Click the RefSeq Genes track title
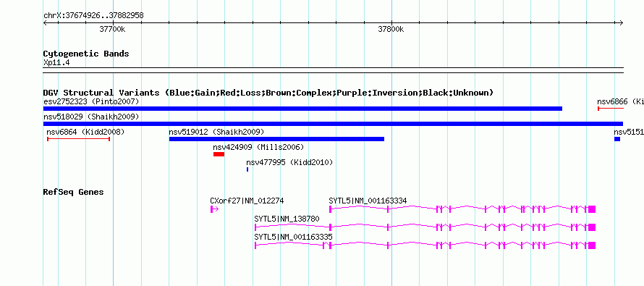This screenshot has width=644, height=286. pyautogui.click(x=73, y=192)
